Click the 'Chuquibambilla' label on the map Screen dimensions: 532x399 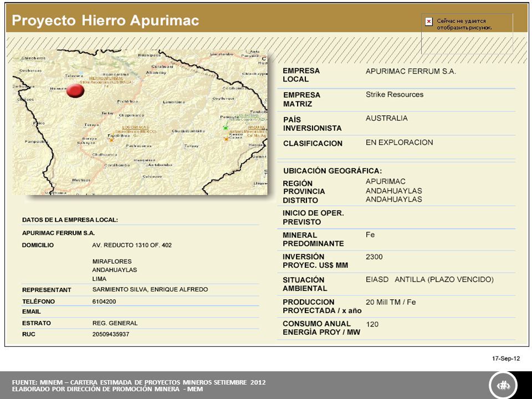click(188, 131)
